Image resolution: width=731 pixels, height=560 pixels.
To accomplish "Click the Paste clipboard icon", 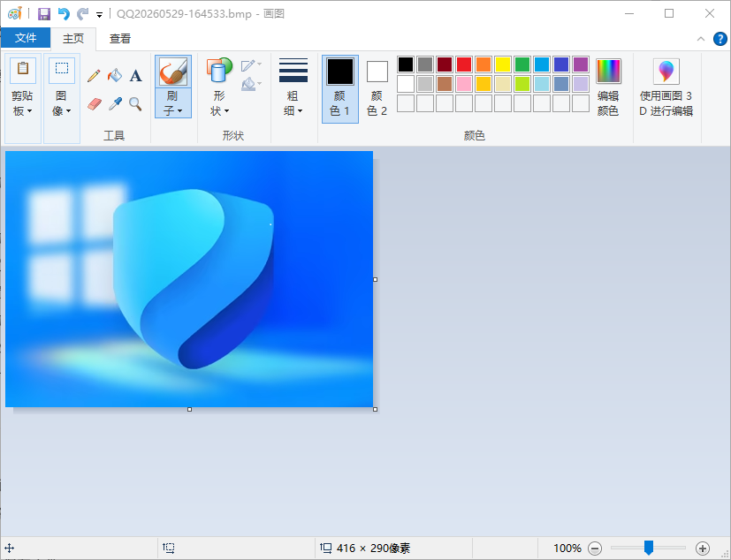I will click(23, 71).
